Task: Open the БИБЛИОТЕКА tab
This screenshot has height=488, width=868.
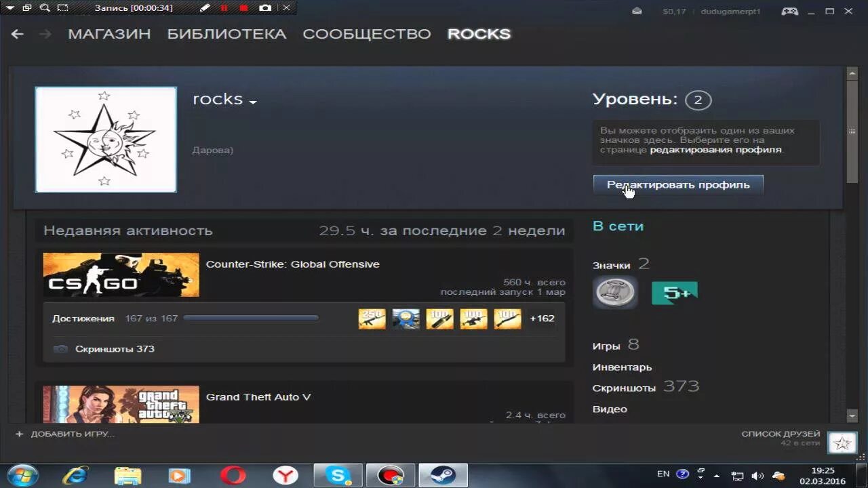Action: (x=226, y=34)
